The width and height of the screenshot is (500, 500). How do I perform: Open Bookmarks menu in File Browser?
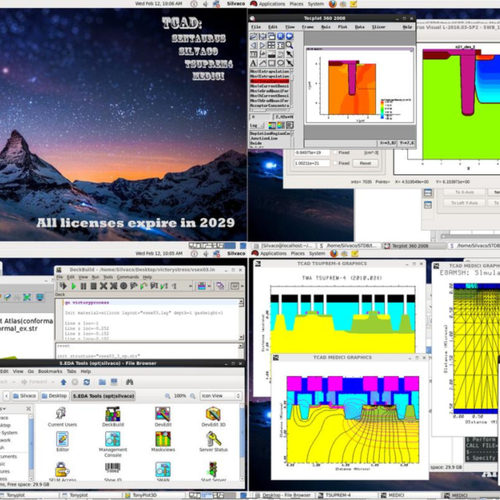[x=50, y=371]
